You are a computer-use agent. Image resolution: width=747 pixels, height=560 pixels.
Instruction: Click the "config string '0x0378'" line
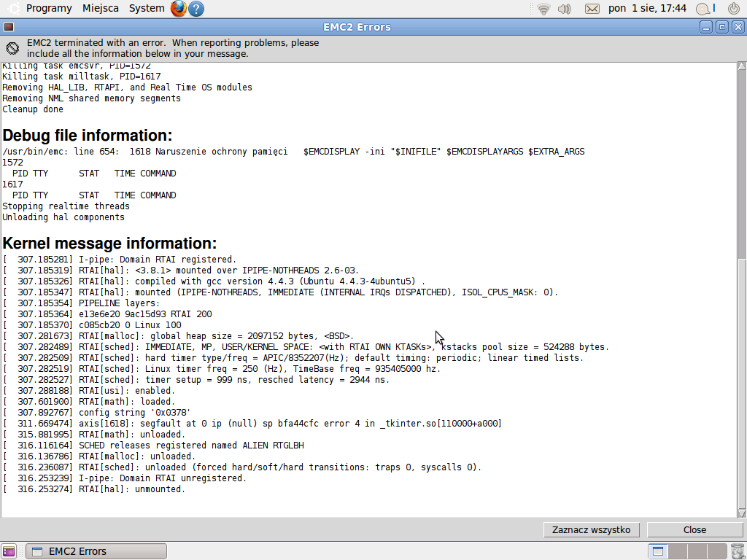[97, 413]
